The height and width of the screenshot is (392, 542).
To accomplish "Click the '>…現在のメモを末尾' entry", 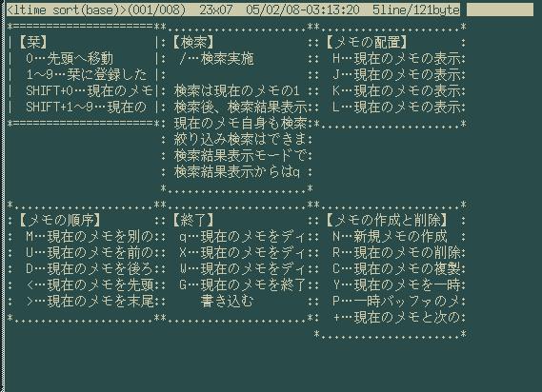I will 90,302.
